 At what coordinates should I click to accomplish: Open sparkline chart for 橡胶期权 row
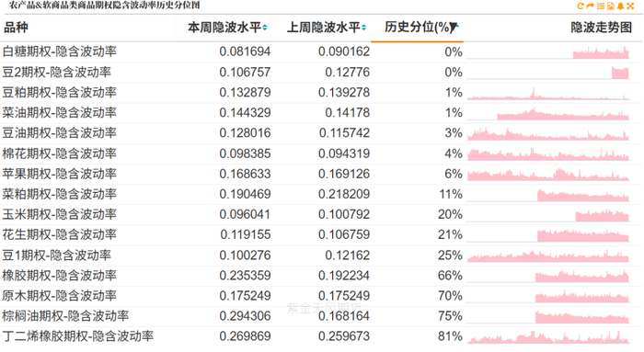pyautogui.click(x=548, y=276)
